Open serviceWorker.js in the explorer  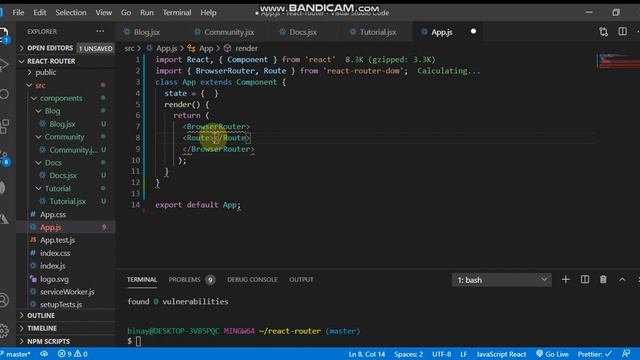coord(67,292)
